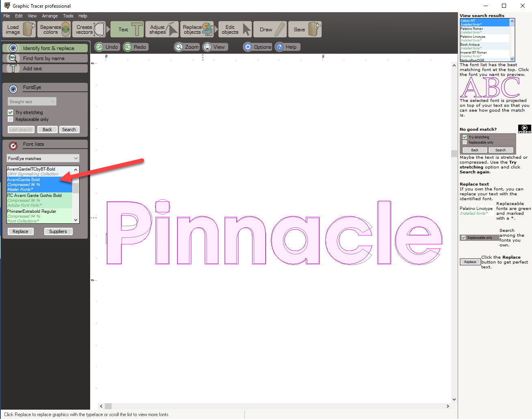Select Calisto MT in search results
This screenshot has width=532, height=419.
point(484,22)
